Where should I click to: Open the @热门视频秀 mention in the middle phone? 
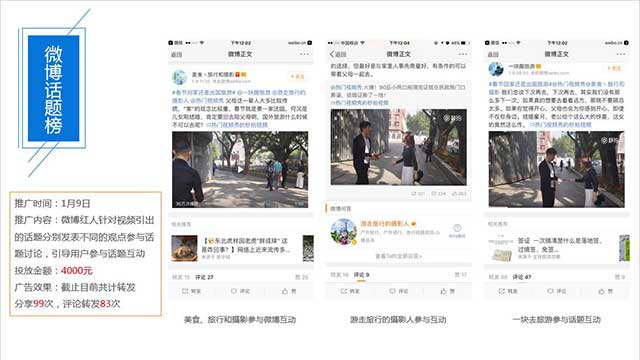click(346, 87)
